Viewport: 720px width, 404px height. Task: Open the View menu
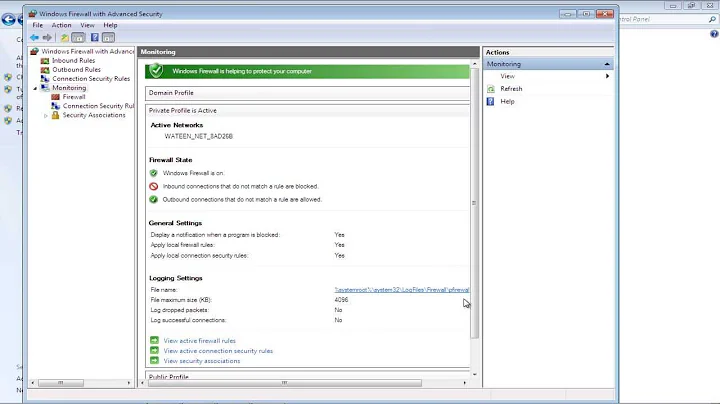pos(87,25)
